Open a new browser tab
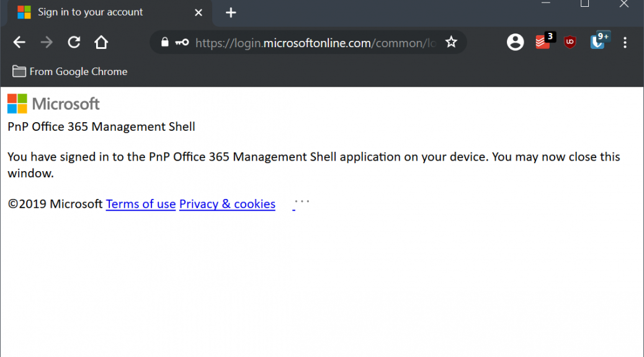 coord(231,13)
